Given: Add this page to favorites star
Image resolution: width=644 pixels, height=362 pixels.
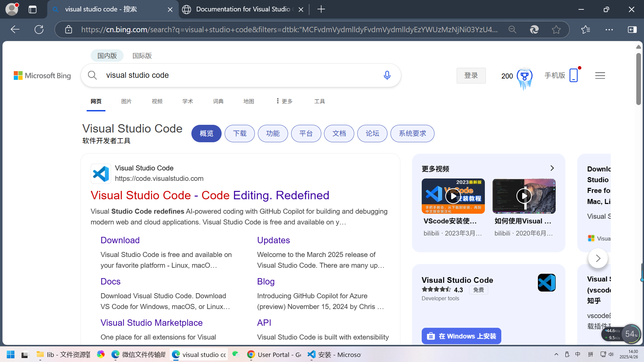Looking at the screenshot, I should click(x=556, y=30).
